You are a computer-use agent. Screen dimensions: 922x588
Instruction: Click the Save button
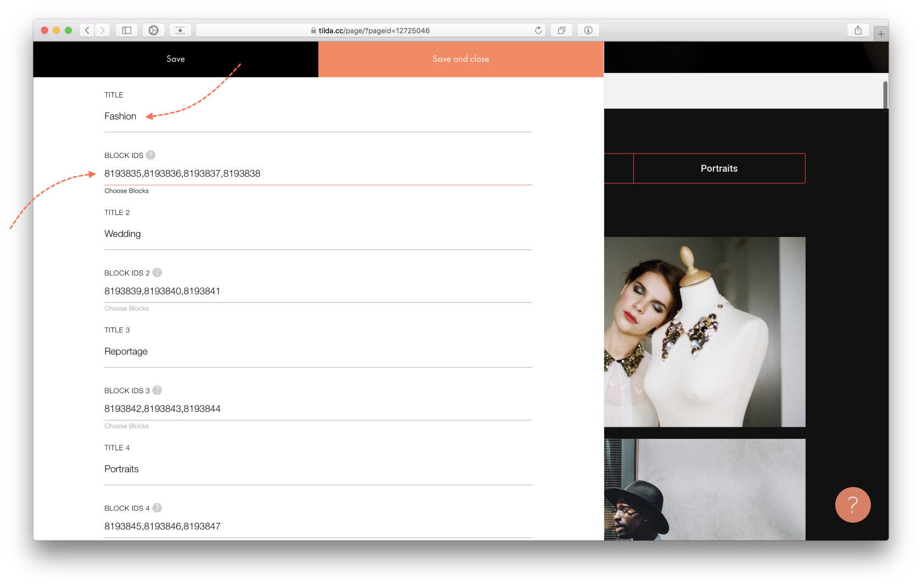(x=176, y=59)
